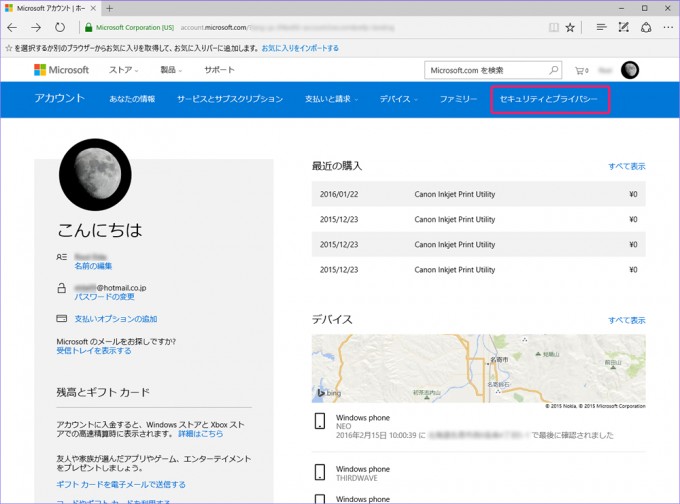Click the 残高とギフト カード heading
680x504 pixels.
point(103,392)
